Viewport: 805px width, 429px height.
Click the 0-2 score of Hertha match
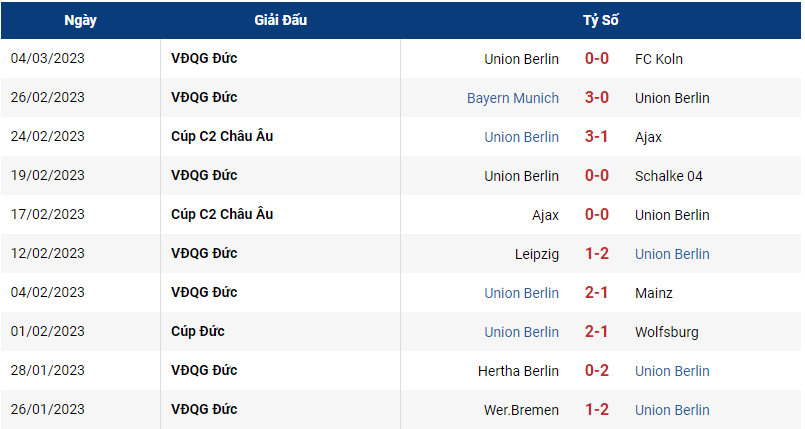[x=597, y=370]
